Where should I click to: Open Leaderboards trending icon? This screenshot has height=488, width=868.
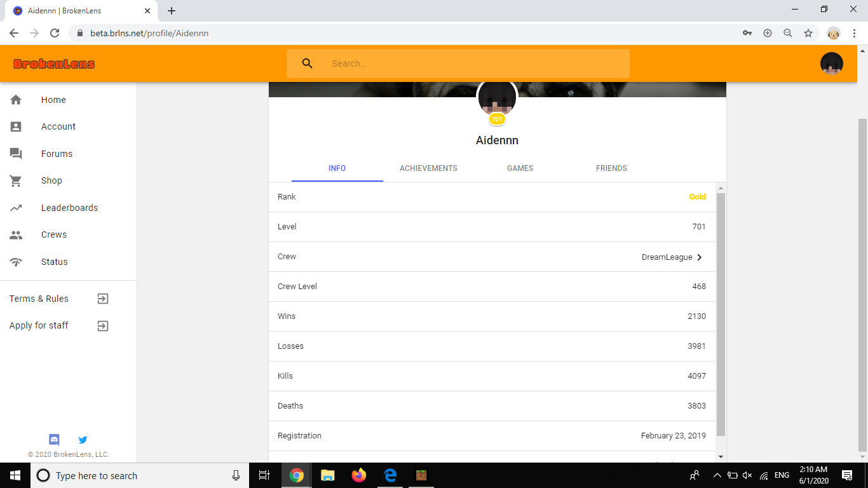[16, 208]
